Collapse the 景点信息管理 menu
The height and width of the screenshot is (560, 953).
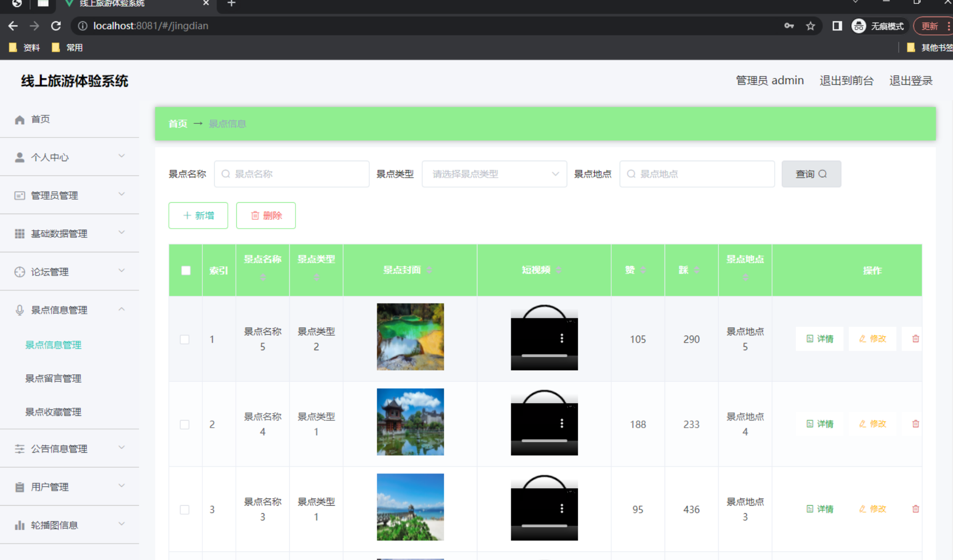(69, 310)
